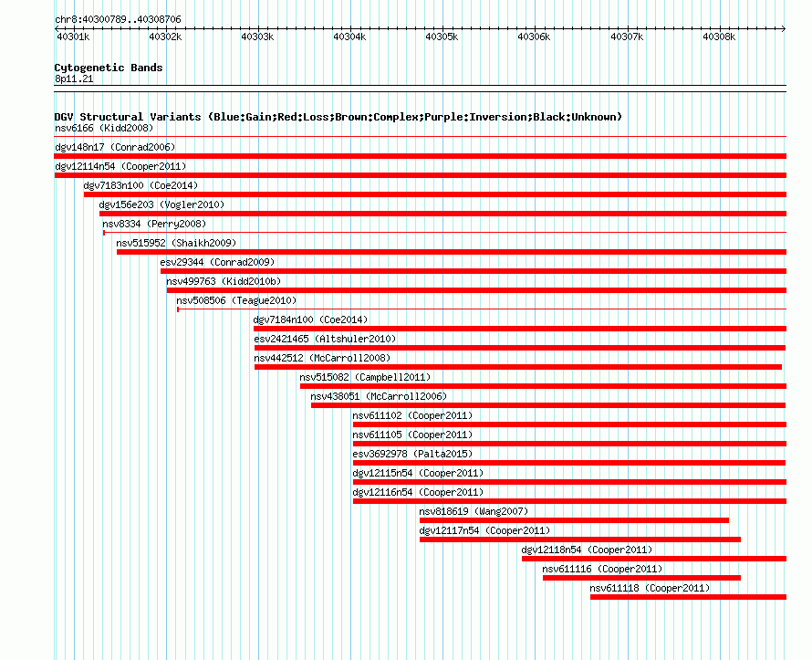Select nsv611102 (Cooper2011) variant label

tap(412, 415)
